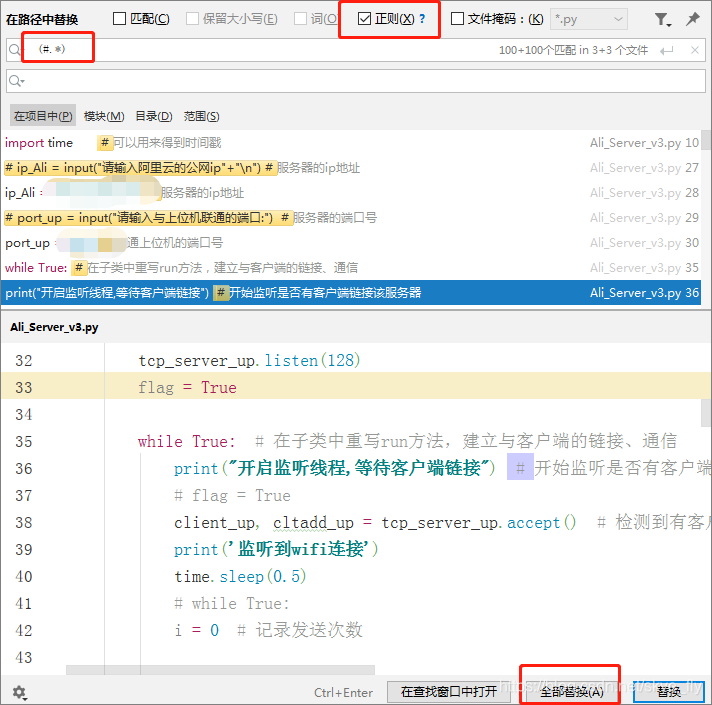Click the Ali_Server_v3.py preview file title
This screenshot has width=712, height=705.
54,327
